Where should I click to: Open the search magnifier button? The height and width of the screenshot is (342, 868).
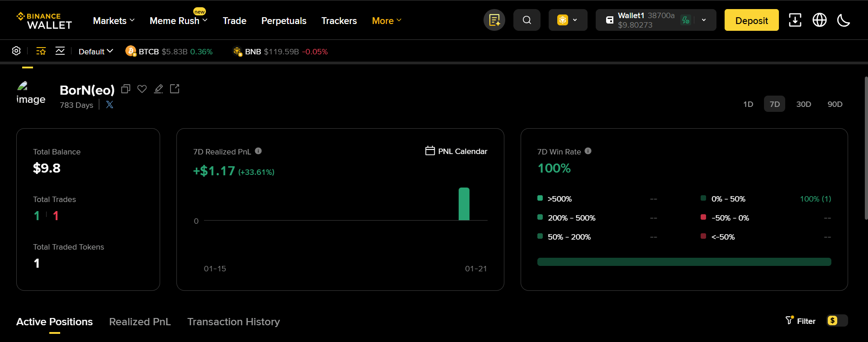click(x=527, y=20)
